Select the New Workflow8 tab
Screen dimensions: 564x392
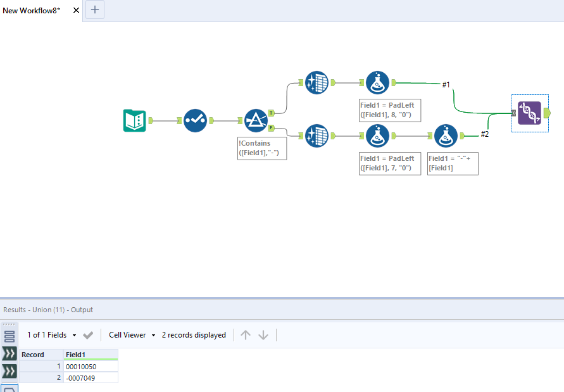(32, 10)
